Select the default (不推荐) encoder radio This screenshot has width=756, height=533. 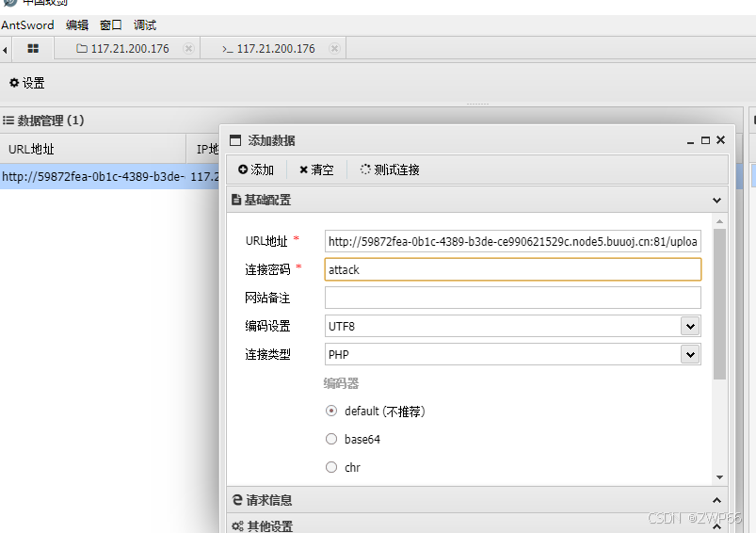click(331, 411)
